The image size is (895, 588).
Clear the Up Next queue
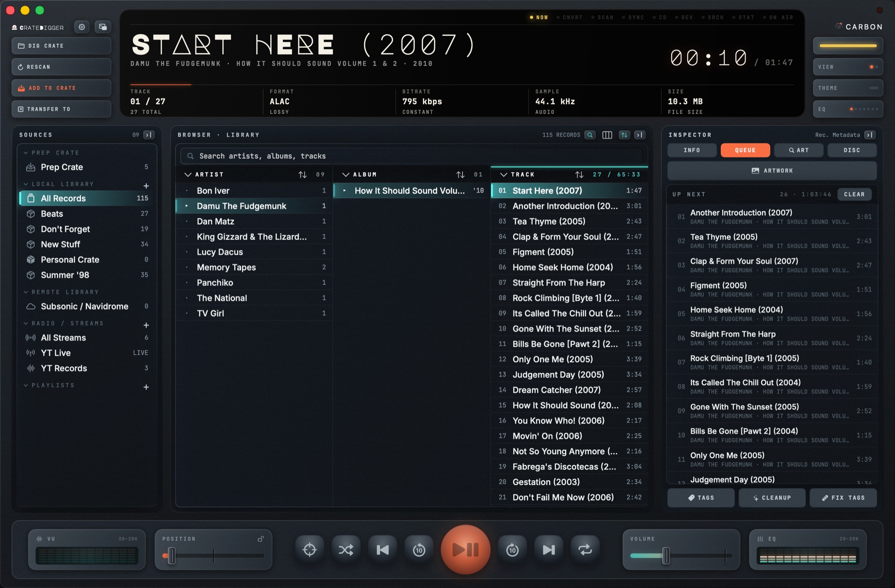[x=854, y=195]
